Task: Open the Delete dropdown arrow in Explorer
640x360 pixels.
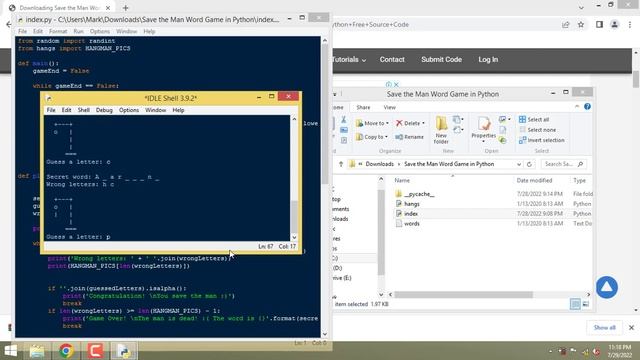Action: pos(423,123)
